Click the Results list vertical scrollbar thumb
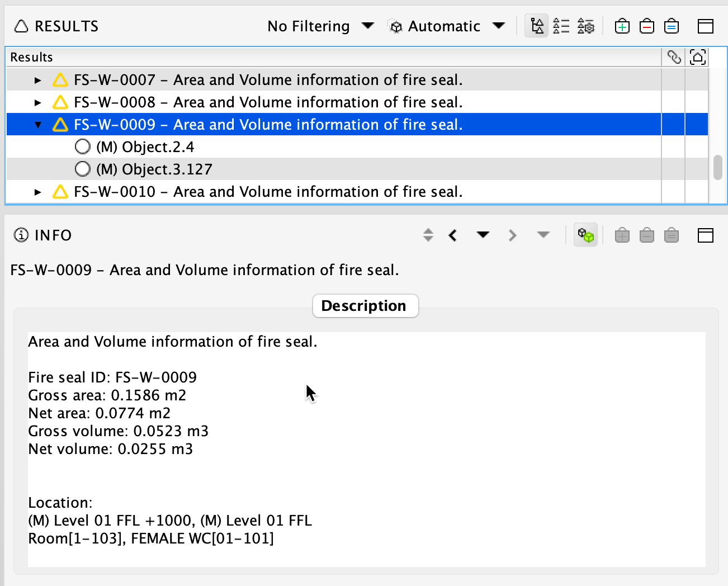 (717, 168)
